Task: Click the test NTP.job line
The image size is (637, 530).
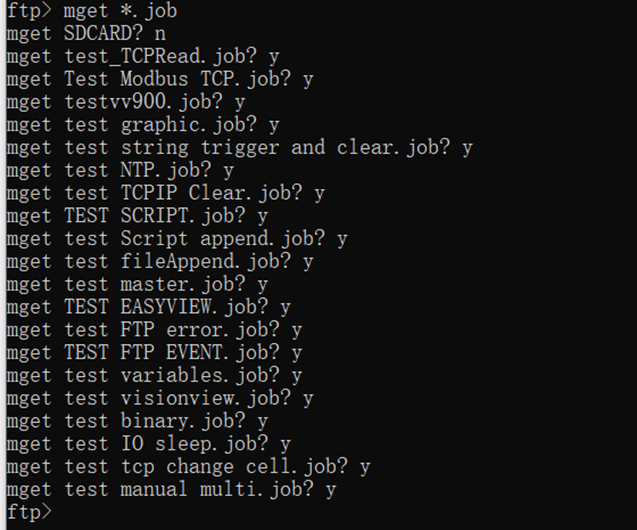Action: pos(119,171)
